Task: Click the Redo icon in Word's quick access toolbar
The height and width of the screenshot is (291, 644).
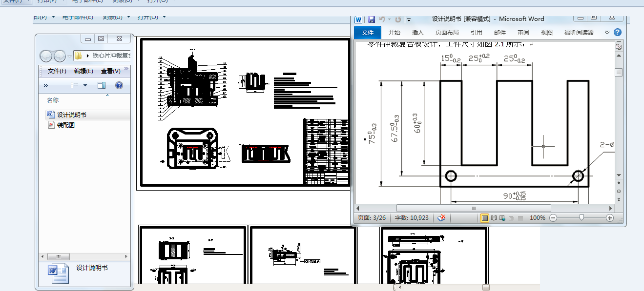Action: coord(398,19)
